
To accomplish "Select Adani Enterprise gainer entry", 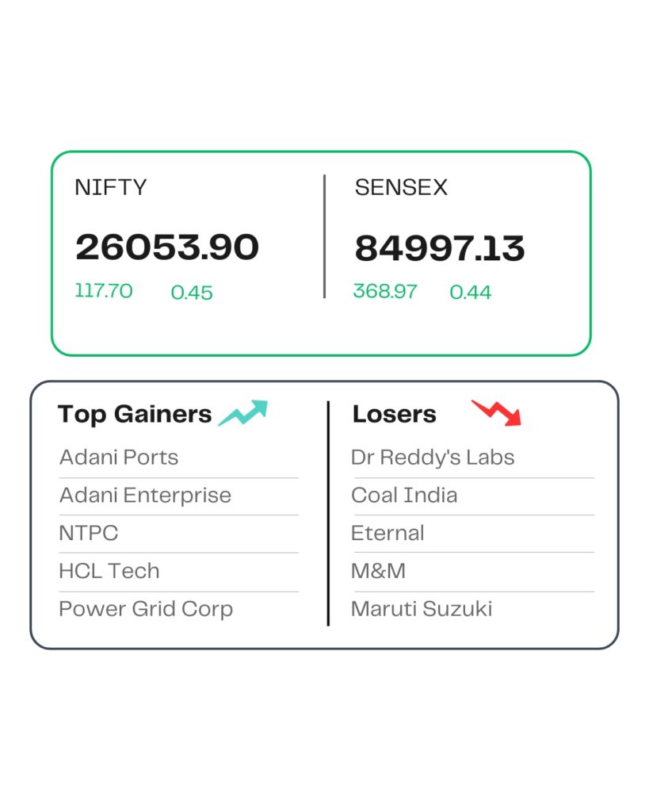I will coord(145,496).
